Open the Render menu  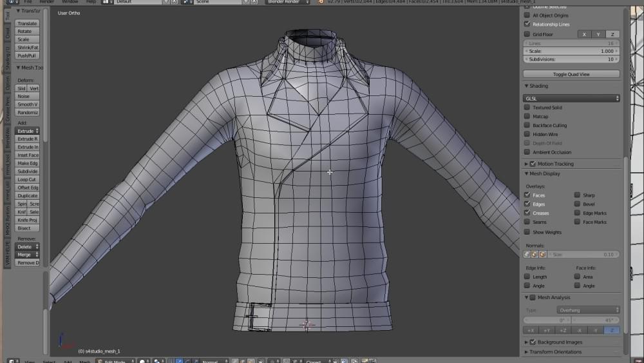[47, 2]
